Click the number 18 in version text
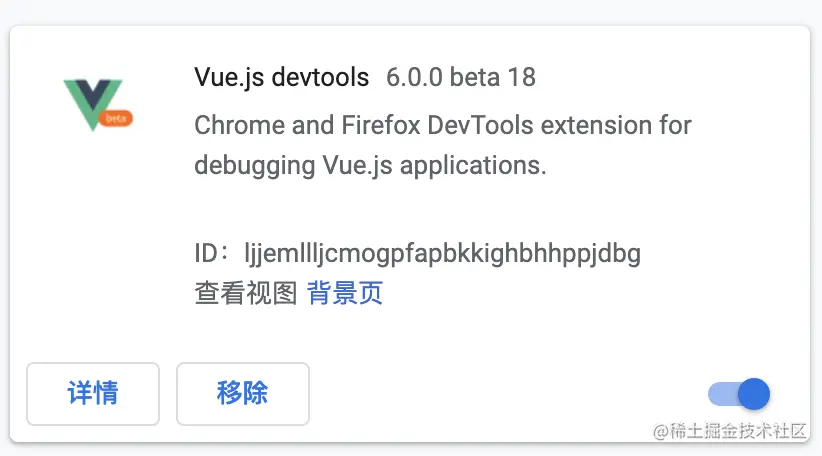The height and width of the screenshot is (456, 822). [522, 78]
